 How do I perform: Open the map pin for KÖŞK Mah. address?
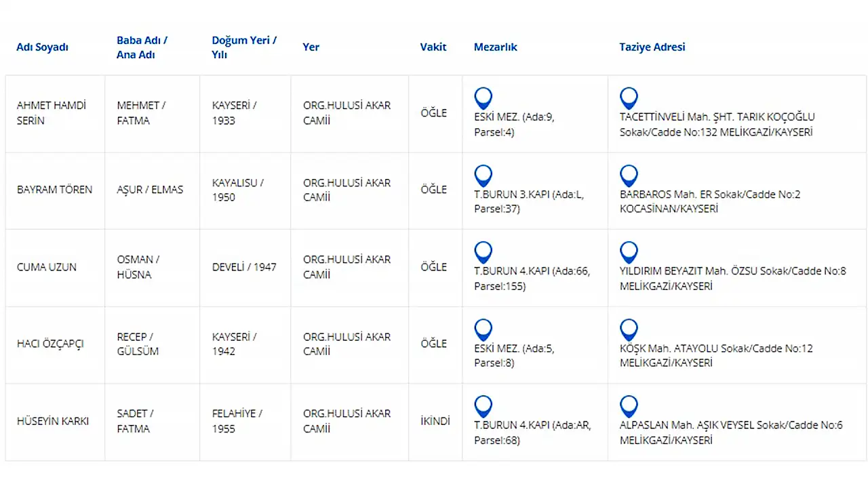pyautogui.click(x=629, y=330)
